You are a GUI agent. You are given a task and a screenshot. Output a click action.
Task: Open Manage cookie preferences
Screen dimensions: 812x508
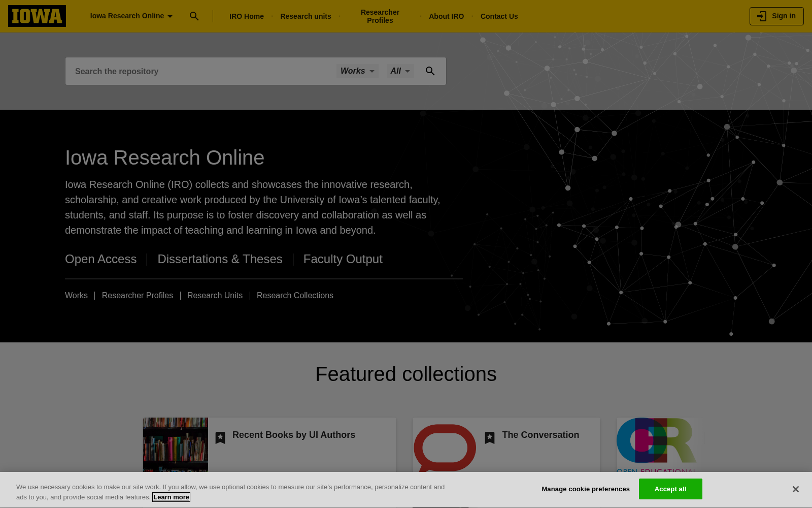pyautogui.click(x=586, y=489)
